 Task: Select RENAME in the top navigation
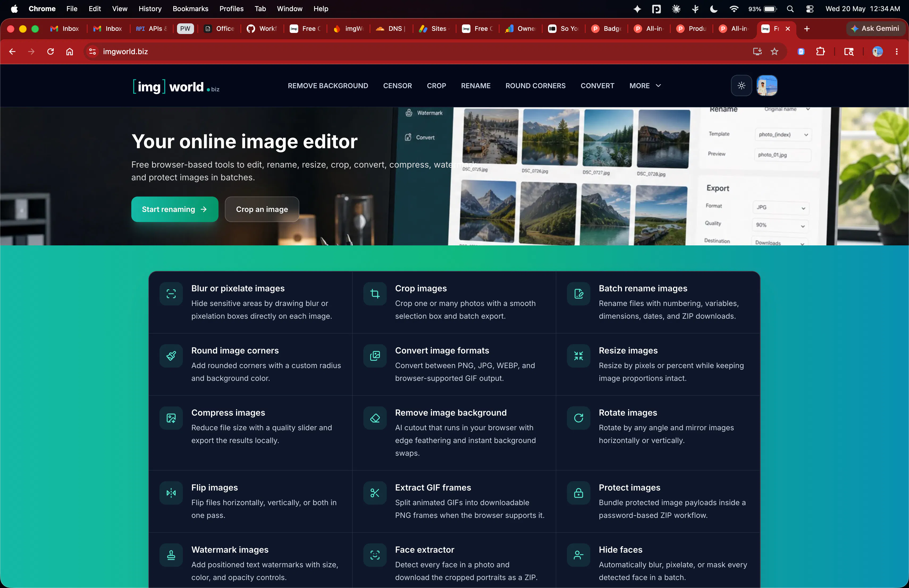pos(475,86)
